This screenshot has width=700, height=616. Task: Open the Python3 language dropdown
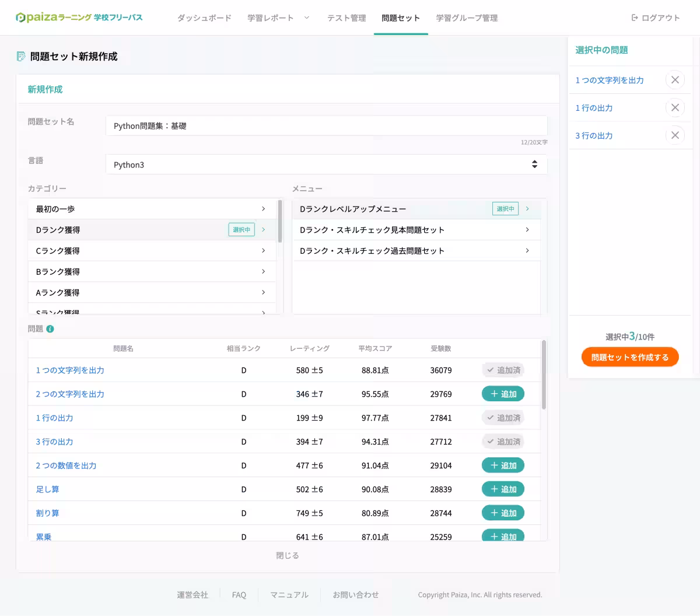pyautogui.click(x=326, y=164)
